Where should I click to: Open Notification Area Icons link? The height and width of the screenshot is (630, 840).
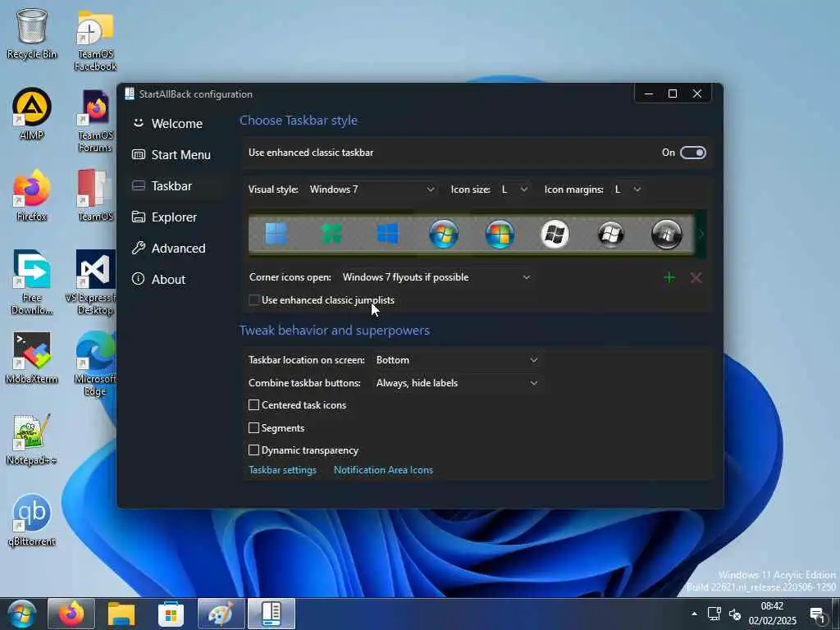click(383, 470)
